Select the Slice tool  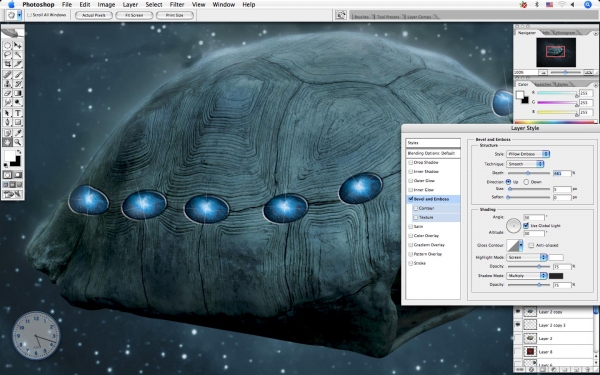point(18,64)
